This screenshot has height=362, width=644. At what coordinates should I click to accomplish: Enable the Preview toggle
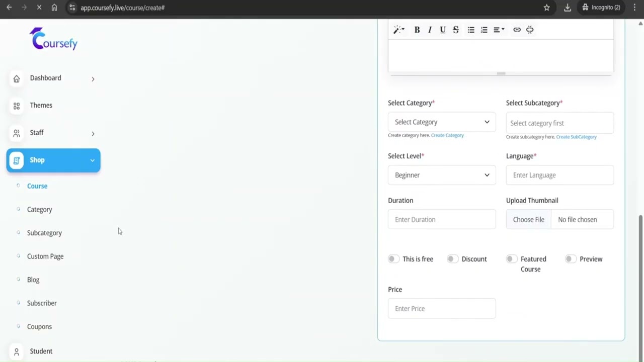click(x=570, y=259)
